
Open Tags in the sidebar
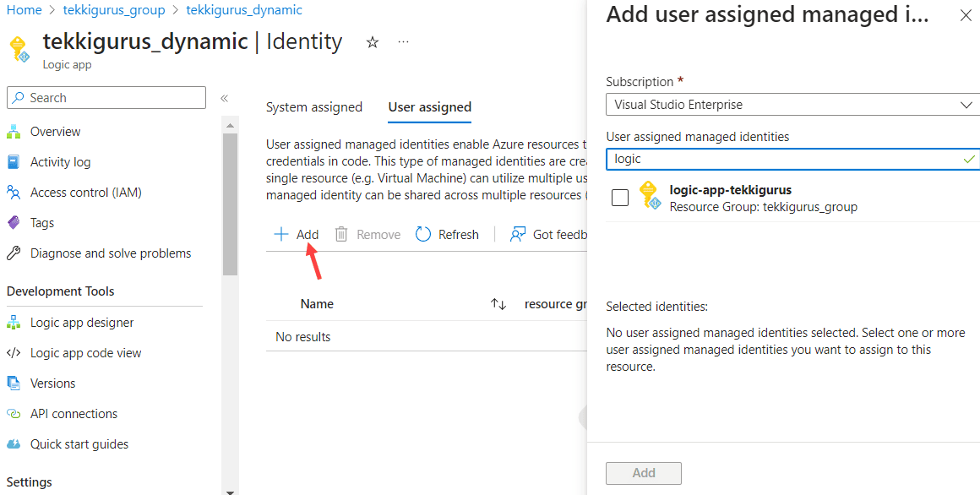pyautogui.click(x=42, y=222)
